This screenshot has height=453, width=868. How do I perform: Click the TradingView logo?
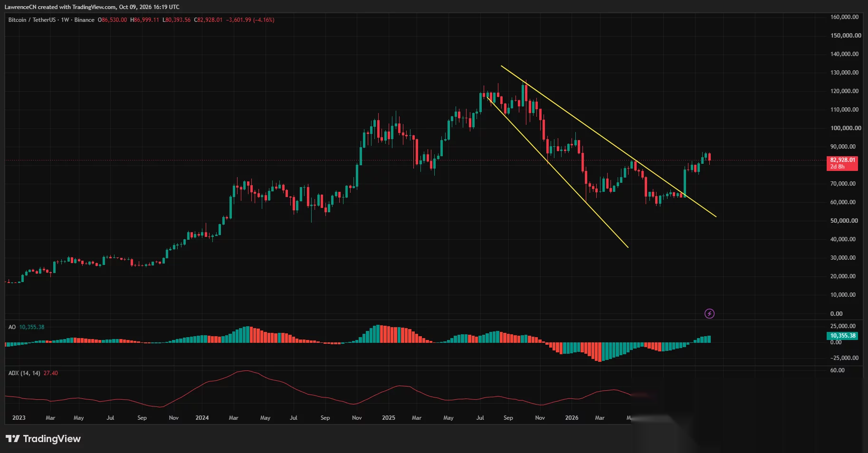[43, 439]
